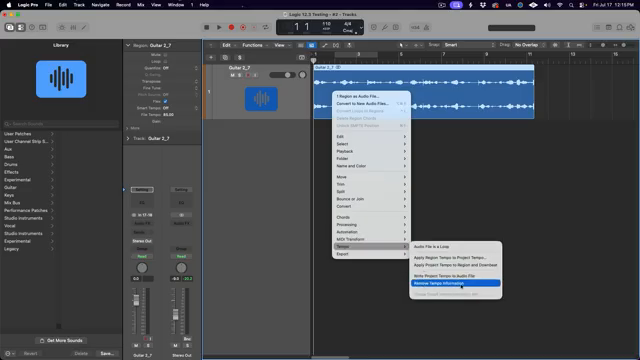Viewport: 640px width, 360px height.
Task: Click the large waveform icon in Library
Action: pyautogui.click(x=61, y=79)
